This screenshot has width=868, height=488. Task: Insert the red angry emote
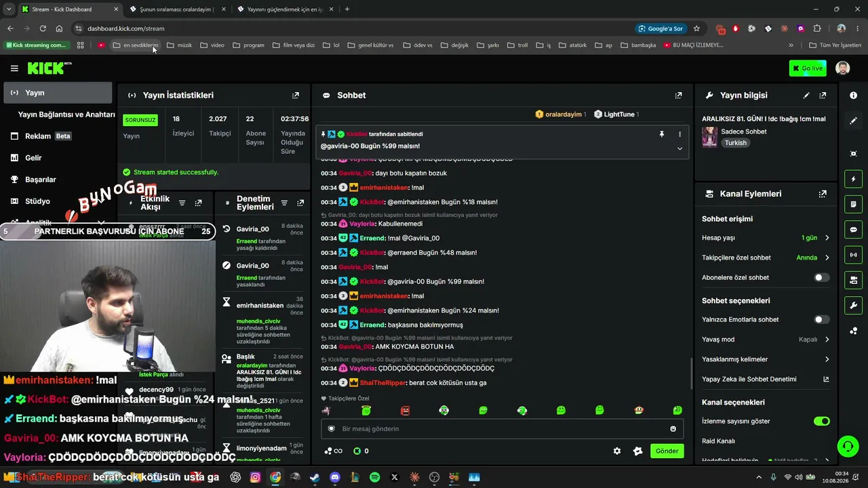(x=405, y=410)
